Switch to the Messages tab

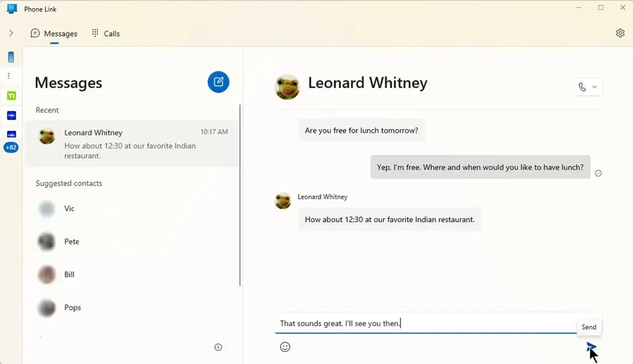pos(54,33)
